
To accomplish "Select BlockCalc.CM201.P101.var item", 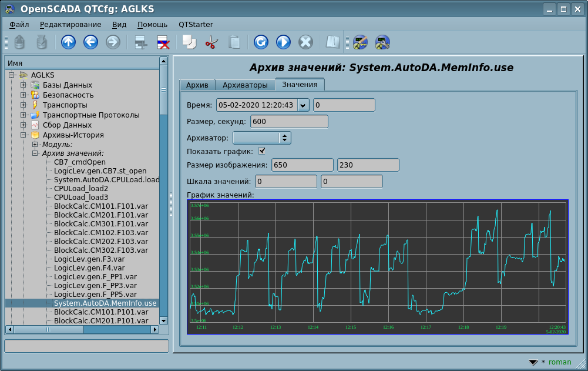I will [101, 320].
